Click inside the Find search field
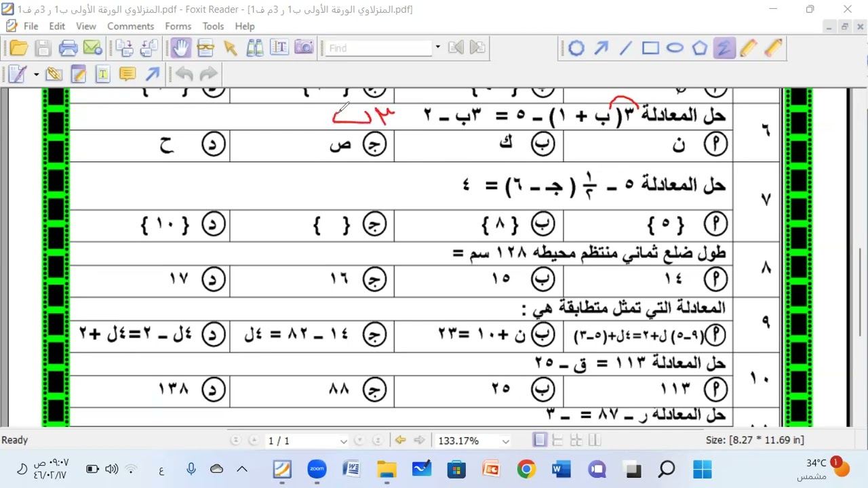Screen dimensions: 868x488 [378, 48]
